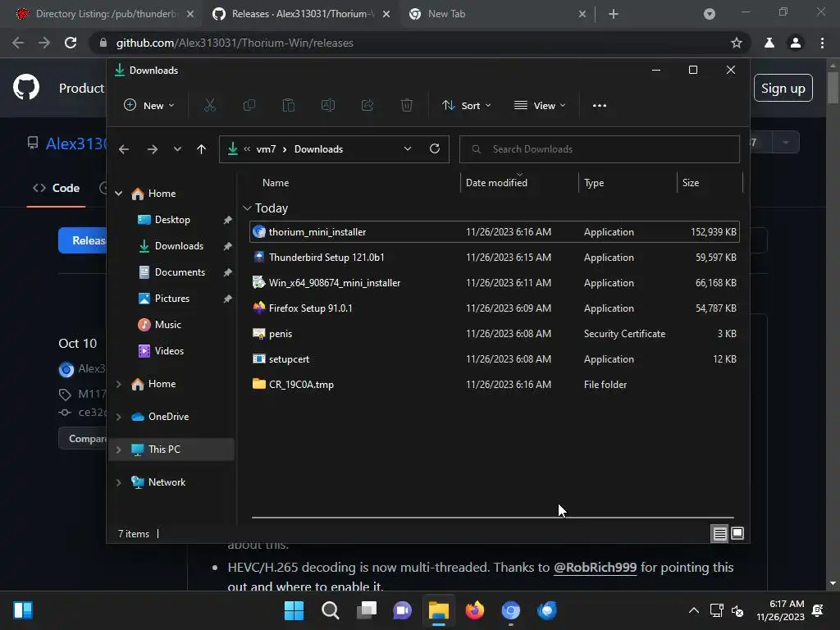The height and width of the screenshot is (630, 840).
Task: Launch Firefox from the taskbar
Action: click(x=475, y=610)
